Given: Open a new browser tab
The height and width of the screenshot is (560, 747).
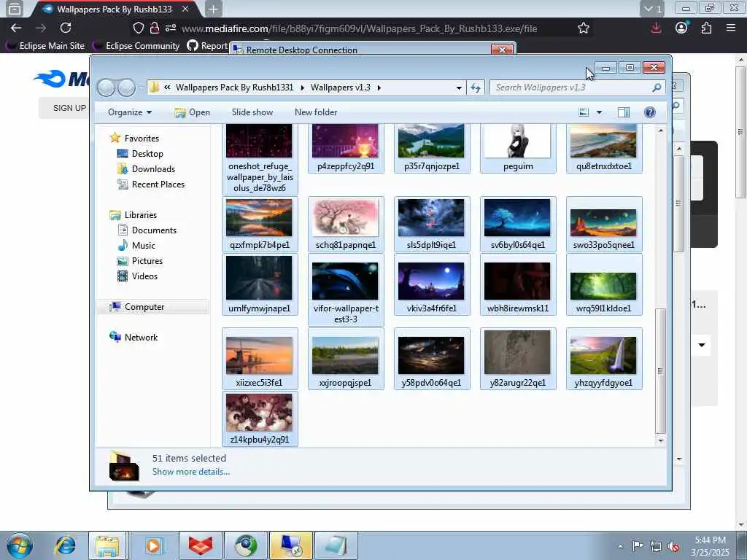Looking at the screenshot, I should point(214,9).
